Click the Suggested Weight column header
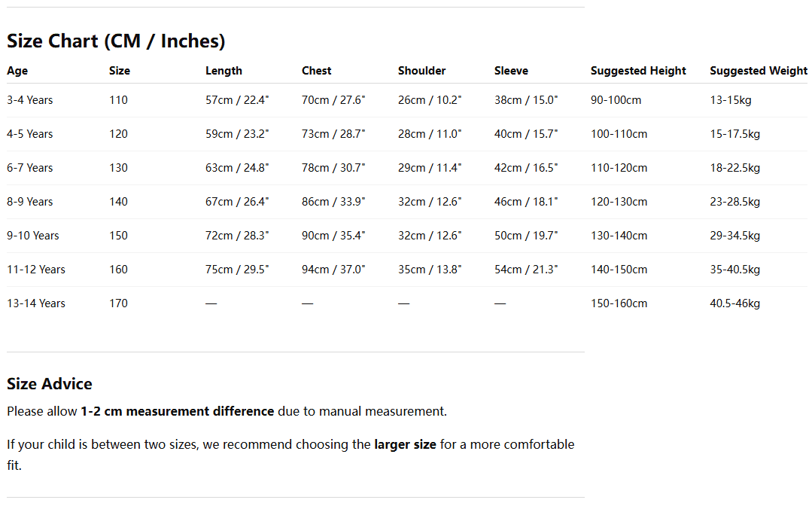The width and height of the screenshot is (812, 506). (758, 71)
